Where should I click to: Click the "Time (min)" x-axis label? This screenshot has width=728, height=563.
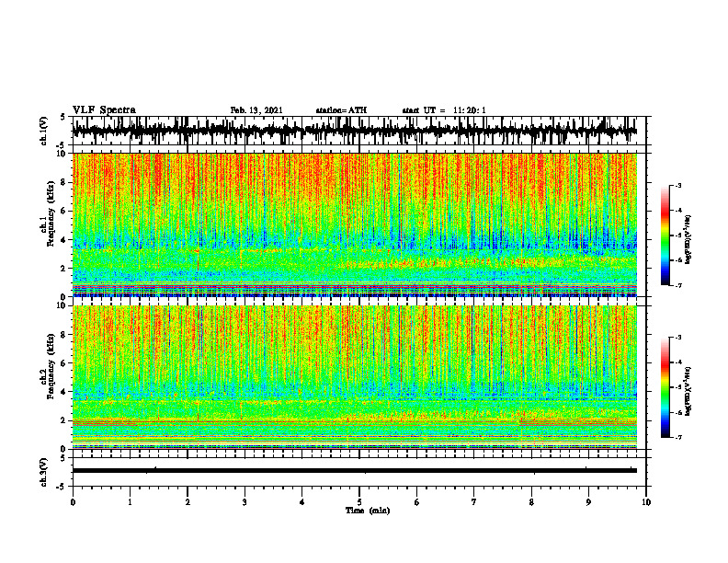click(368, 511)
